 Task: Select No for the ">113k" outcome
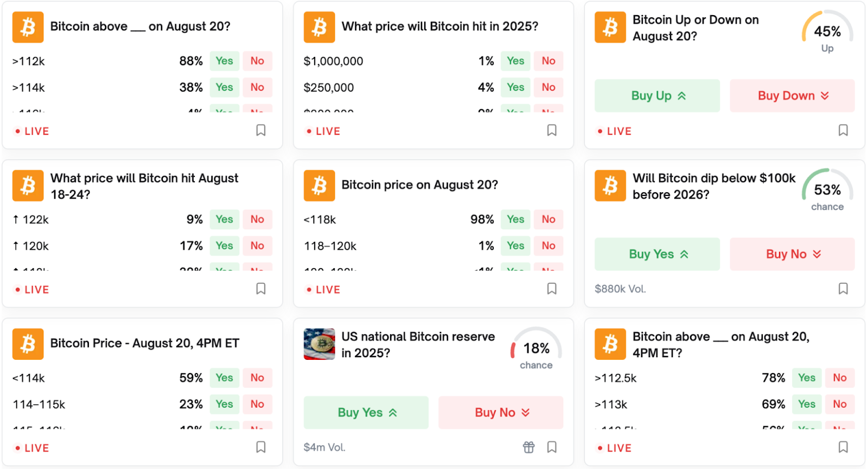[x=839, y=404]
